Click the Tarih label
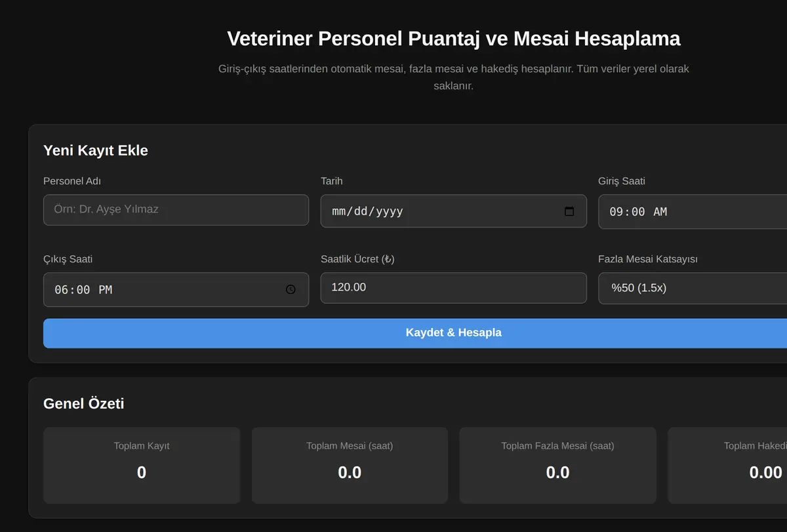Image resolution: width=787 pixels, height=532 pixels. 332,181
